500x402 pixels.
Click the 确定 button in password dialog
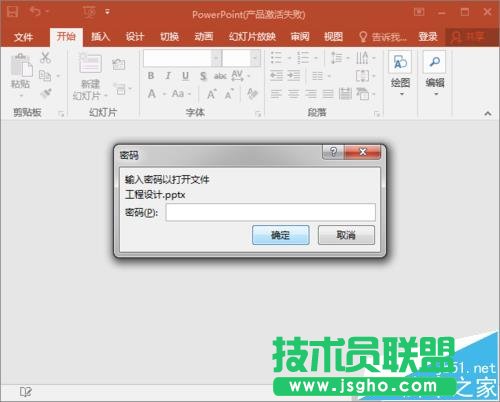click(x=281, y=235)
